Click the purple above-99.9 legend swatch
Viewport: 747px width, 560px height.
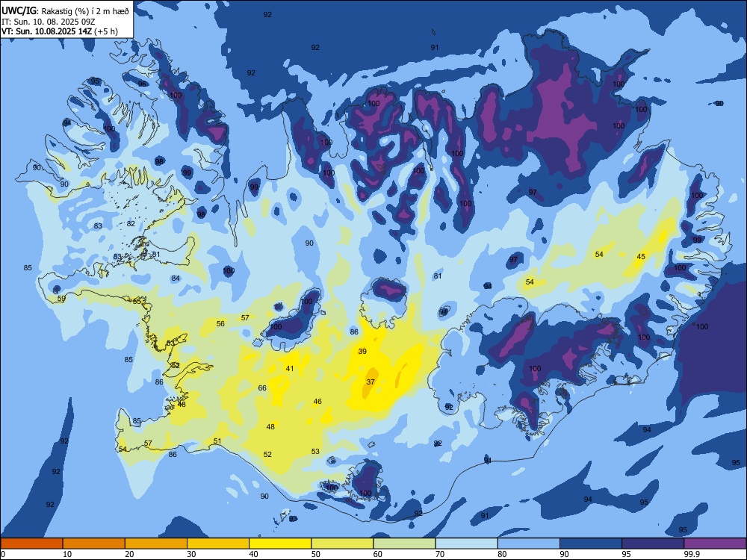[x=715, y=544]
